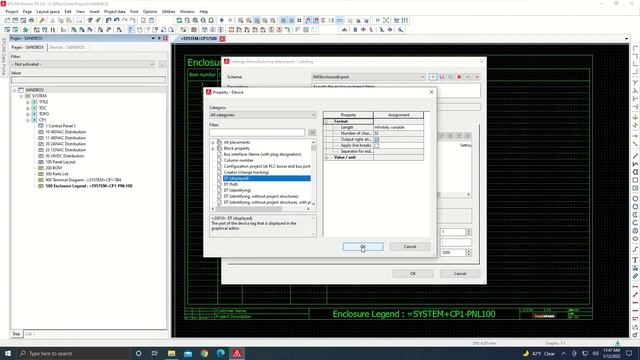Select Column number in property list
640x360 pixels.
(238, 160)
